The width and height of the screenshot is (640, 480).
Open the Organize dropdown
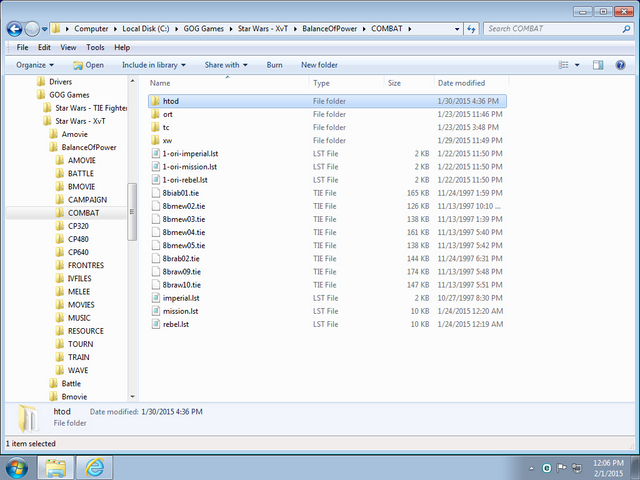pyautogui.click(x=35, y=65)
